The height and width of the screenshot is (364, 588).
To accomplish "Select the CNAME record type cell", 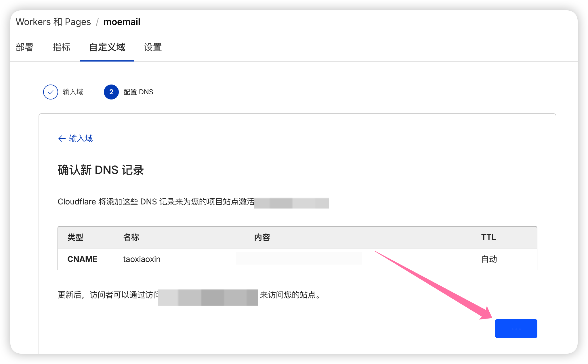I will pyautogui.click(x=82, y=259).
